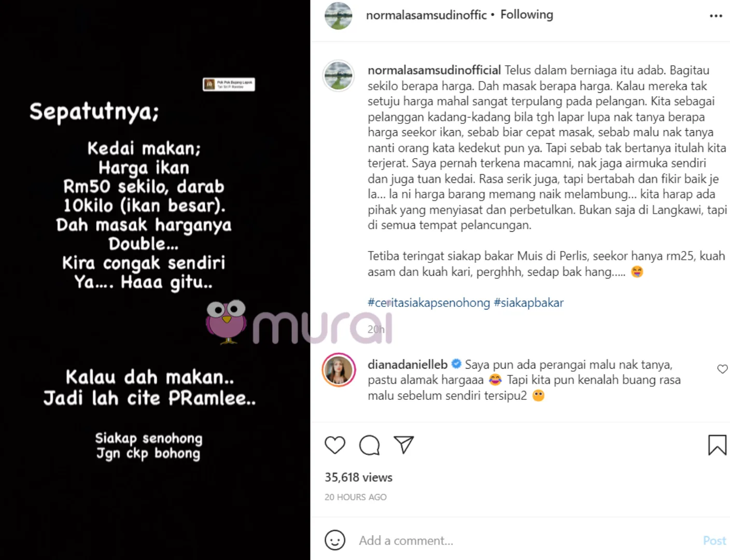Open the dianadanielleb username link
Viewport: 730px width, 560px height.
point(408,365)
